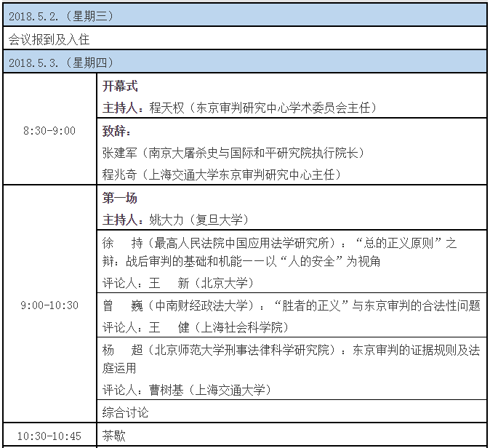
Task: Click the 杨超 presentation entry
Action: tap(291, 359)
